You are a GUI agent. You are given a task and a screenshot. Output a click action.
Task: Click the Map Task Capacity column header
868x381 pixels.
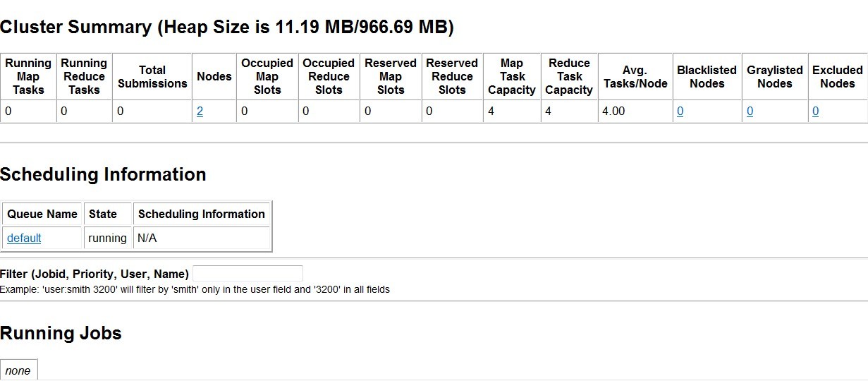pos(512,76)
